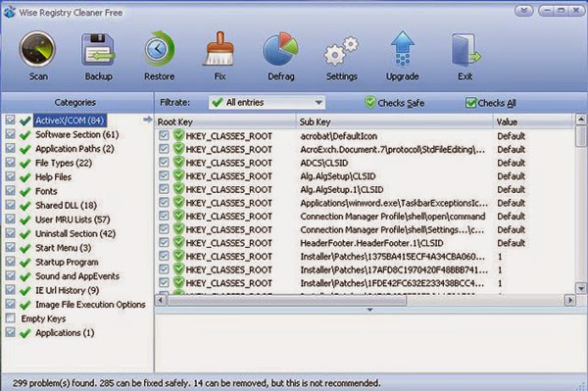588x391 pixels.
Task: Click the horizontal scrollbar left arrow
Action: coord(161,300)
